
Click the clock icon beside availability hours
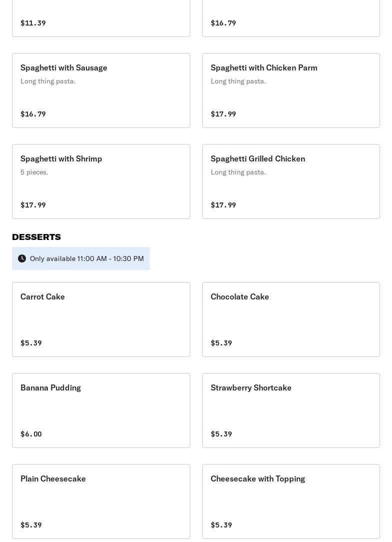22,258
